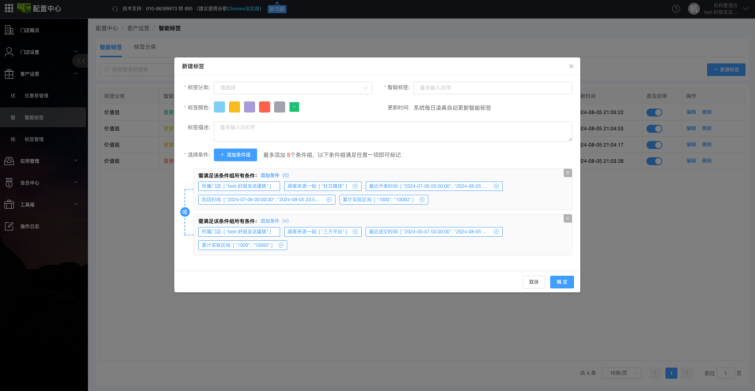Switch to the 标签分类 tab

click(145, 47)
